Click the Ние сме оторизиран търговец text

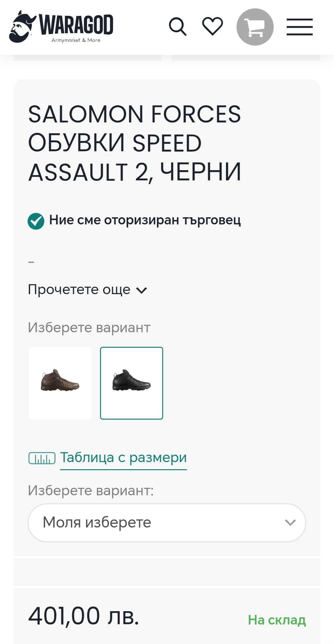(x=145, y=220)
